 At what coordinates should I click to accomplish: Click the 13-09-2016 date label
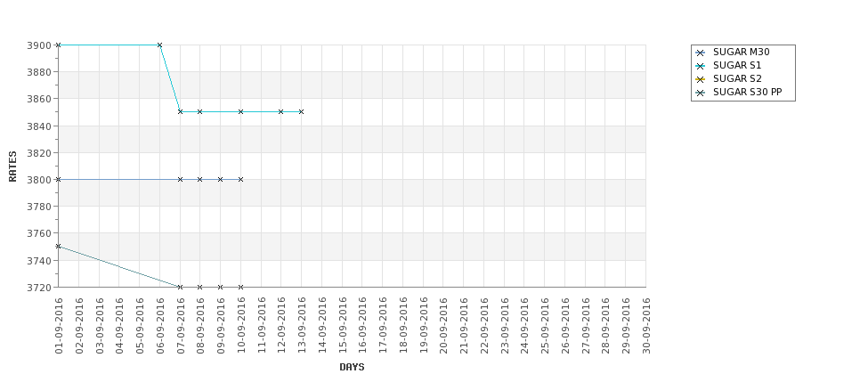pyautogui.click(x=302, y=326)
